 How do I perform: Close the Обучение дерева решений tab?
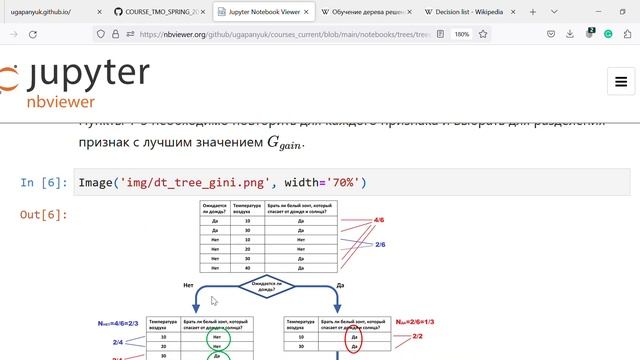(x=409, y=12)
